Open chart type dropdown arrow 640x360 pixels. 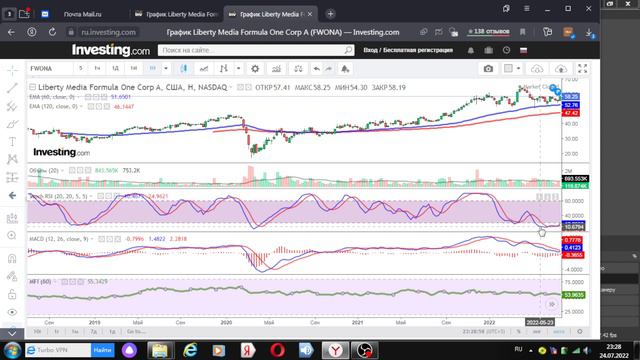(238, 69)
